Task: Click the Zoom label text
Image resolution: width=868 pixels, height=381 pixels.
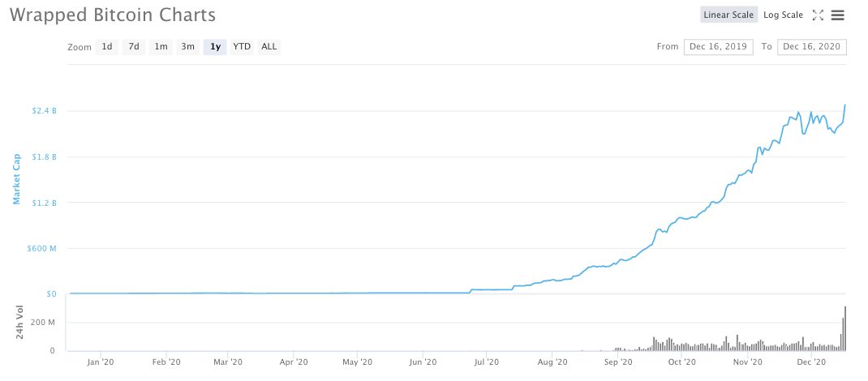Action: point(79,48)
